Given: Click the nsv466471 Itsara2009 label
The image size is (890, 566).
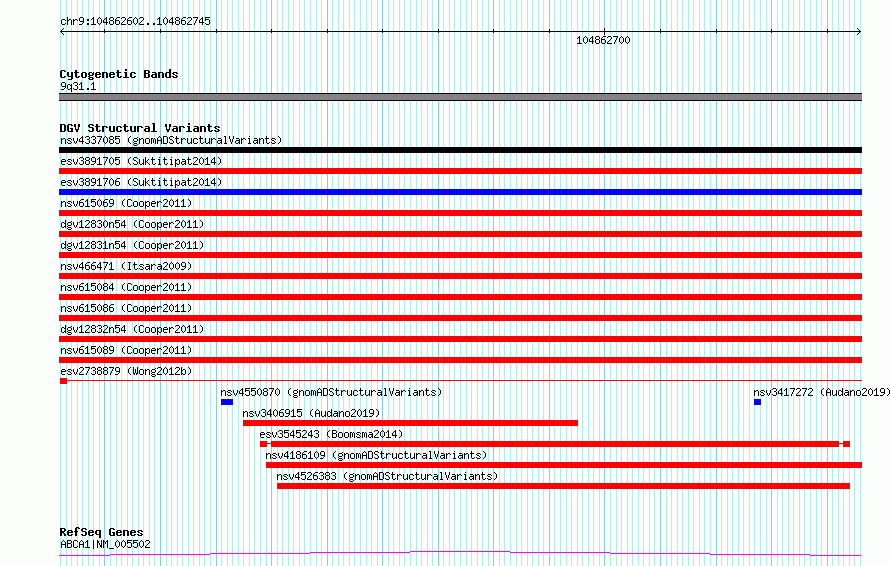Looking at the screenshot, I should coord(126,266).
